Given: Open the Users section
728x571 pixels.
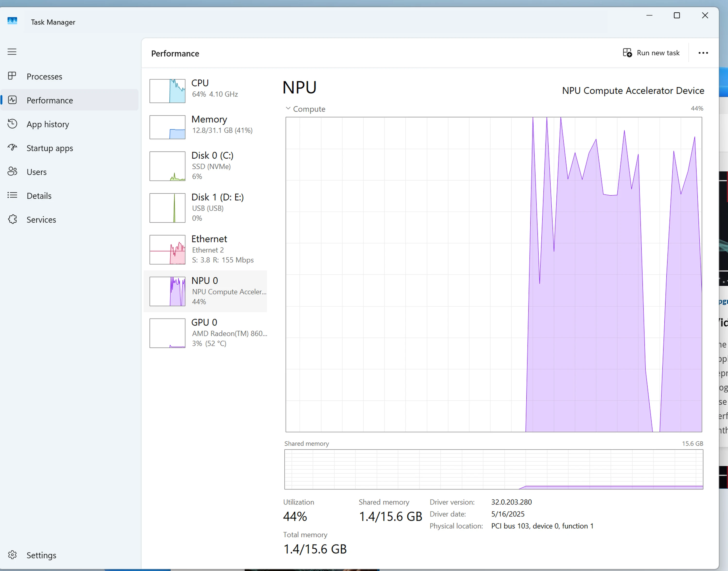Looking at the screenshot, I should pyautogui.click(x=36, y=172).
